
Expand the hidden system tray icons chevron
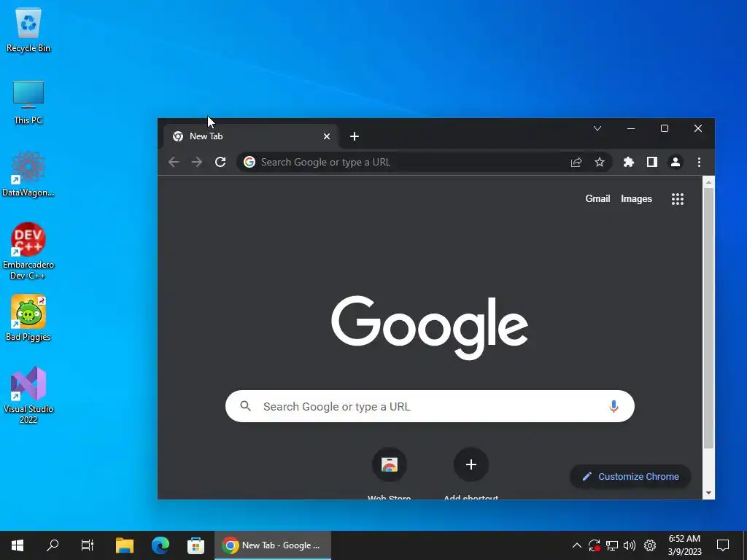pos(576,545)
